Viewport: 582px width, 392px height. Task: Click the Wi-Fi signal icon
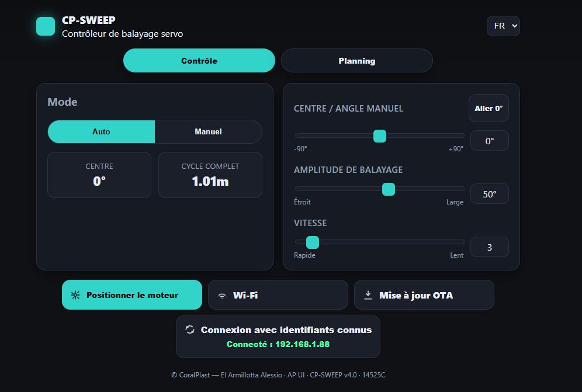coord(222,296)
